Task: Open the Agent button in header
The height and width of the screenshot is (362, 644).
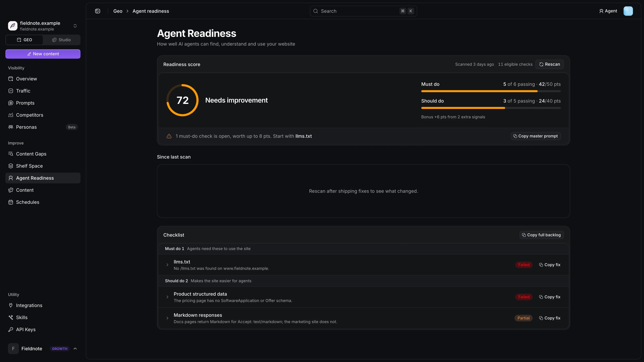Action: [x=608, y=11]
